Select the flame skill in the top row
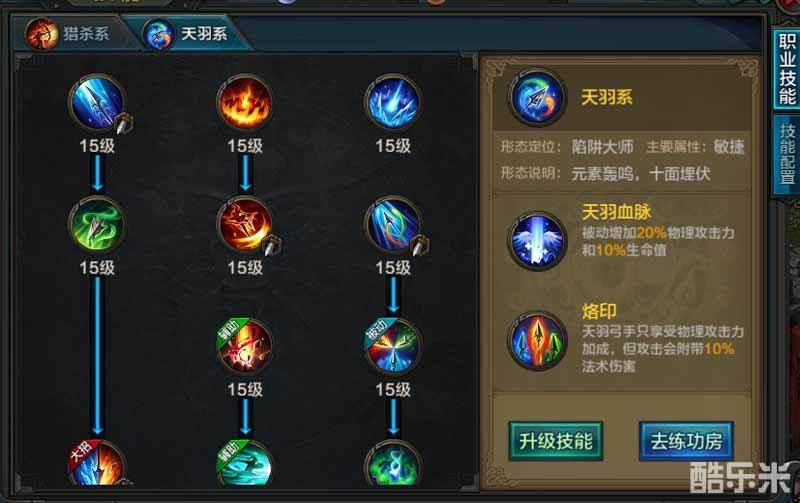This screenshot has width=800, height=503. (x=245, y=102)
